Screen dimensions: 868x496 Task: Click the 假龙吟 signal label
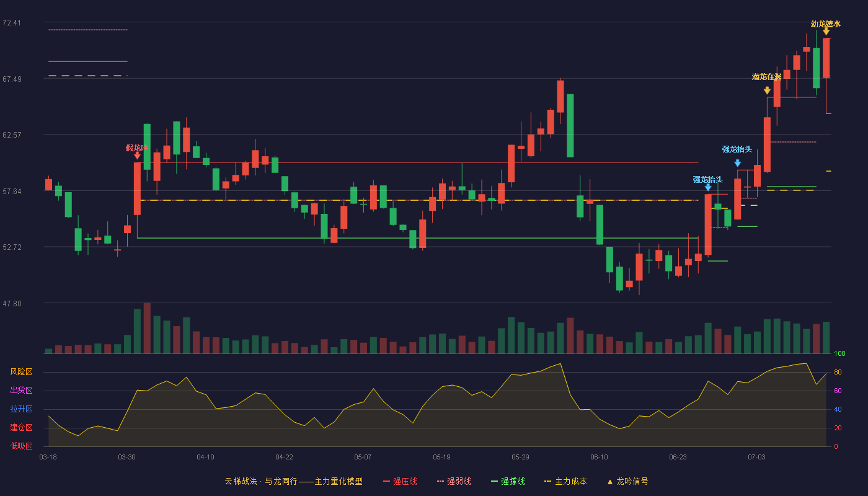[137, 148]
